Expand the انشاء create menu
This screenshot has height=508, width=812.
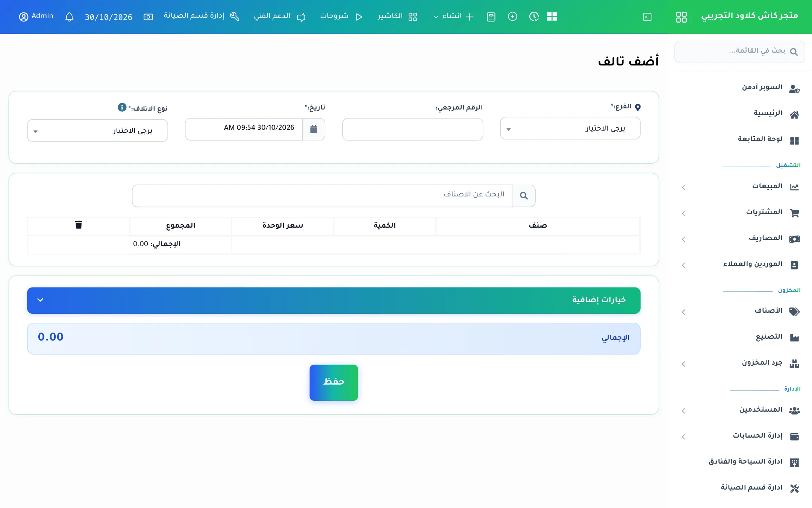[x=453, y=17]
